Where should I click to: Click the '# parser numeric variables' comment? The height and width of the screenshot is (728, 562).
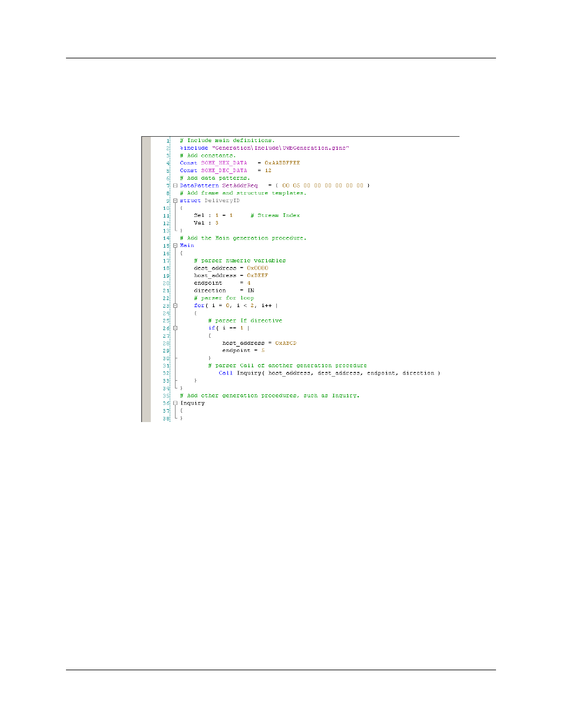(x=240, y=261)
